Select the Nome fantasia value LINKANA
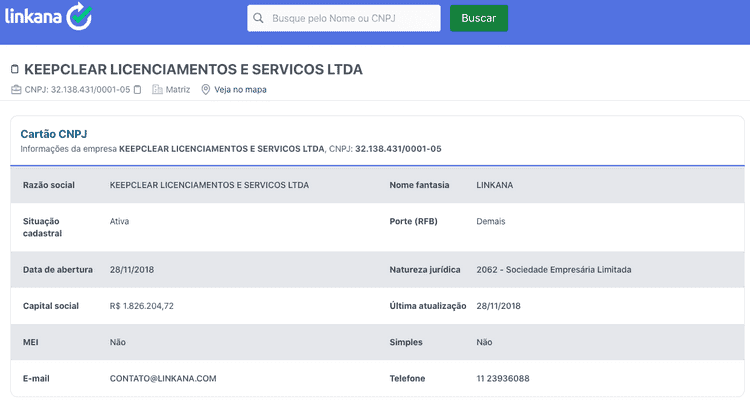Viewport: 750px width, 403px height. (495, 185)
